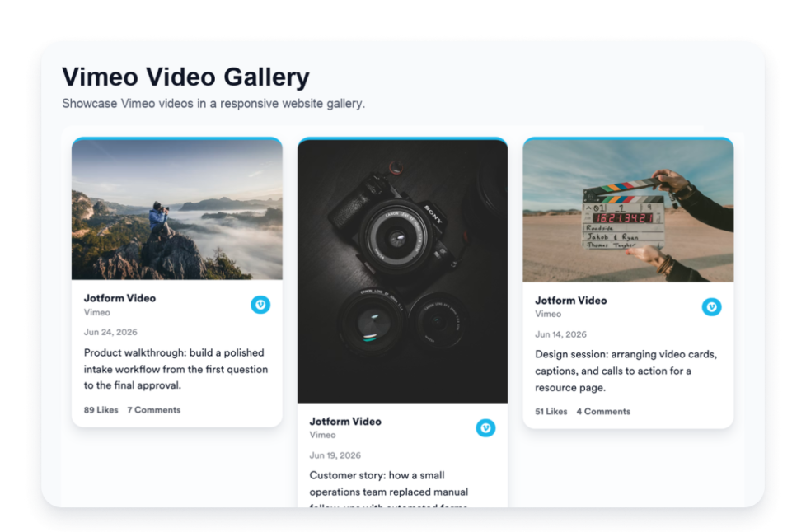
Task: Click Jotform Video title on Jun 19 card
Action: click(345, 422)
